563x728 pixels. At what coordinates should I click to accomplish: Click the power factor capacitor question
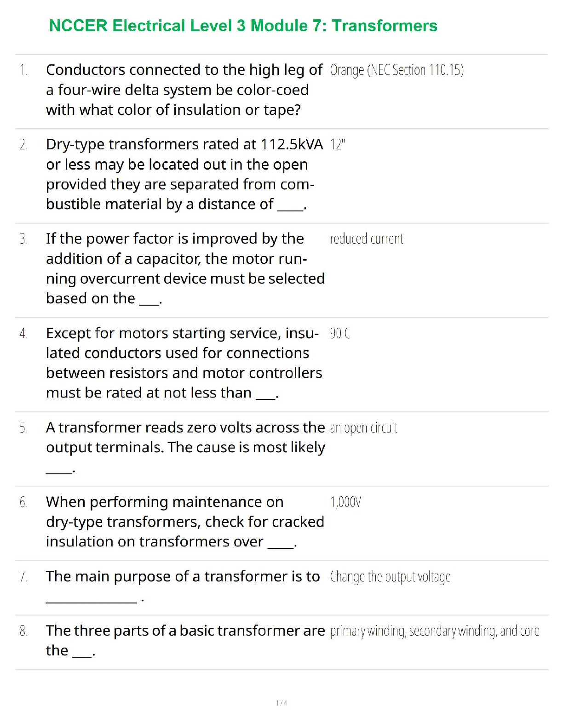(x=184, y=268)
